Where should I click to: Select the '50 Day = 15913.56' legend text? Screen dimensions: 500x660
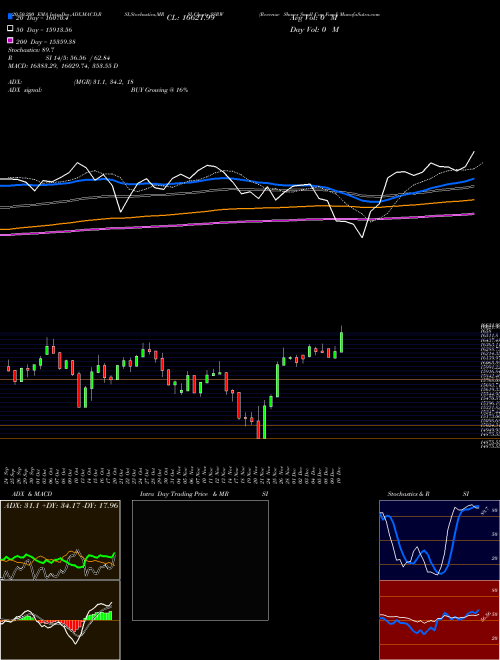pyautogui.click(x=44, y=30)
